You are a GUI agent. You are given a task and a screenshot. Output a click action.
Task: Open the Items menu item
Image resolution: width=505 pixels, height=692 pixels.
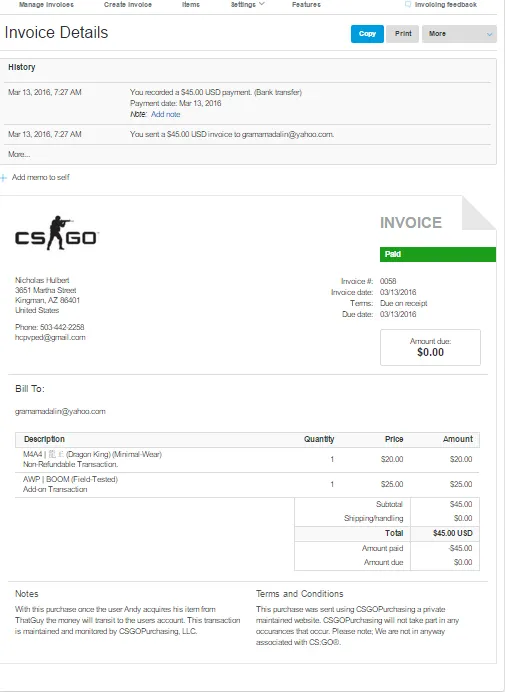[x=191, y=4]
